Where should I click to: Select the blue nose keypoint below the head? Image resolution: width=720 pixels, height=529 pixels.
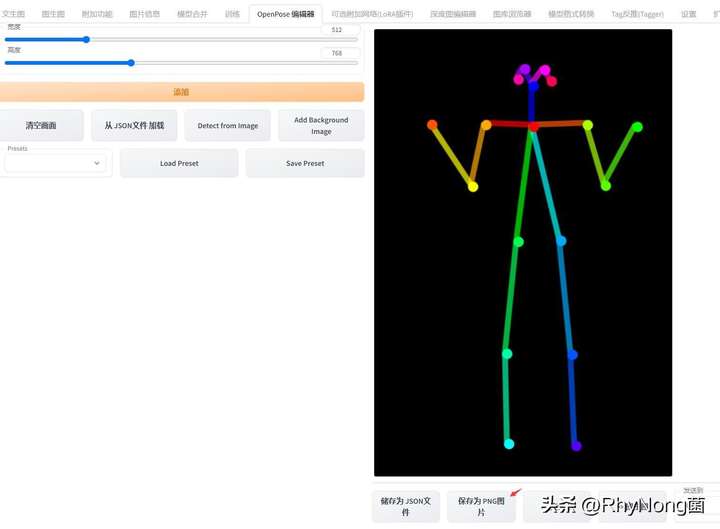click(533, 86)
